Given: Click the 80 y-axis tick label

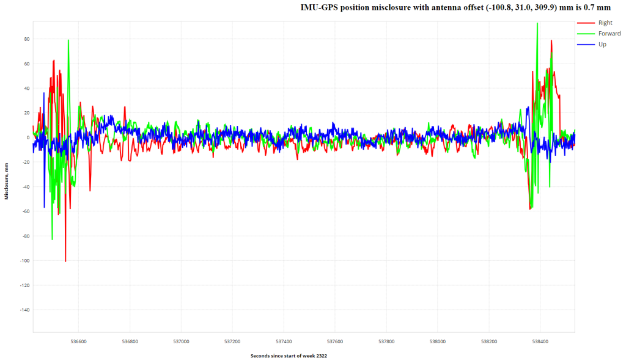Looking at the screenshot, I should click(26, 39).
